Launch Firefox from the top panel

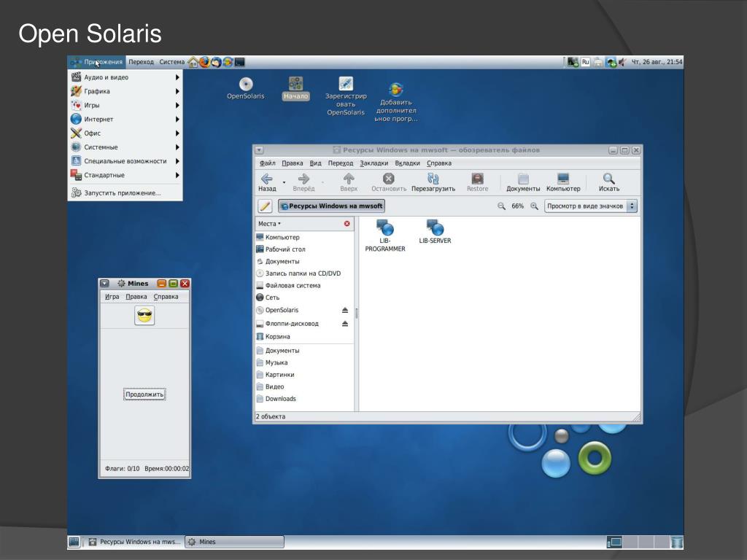click(205, 62)
